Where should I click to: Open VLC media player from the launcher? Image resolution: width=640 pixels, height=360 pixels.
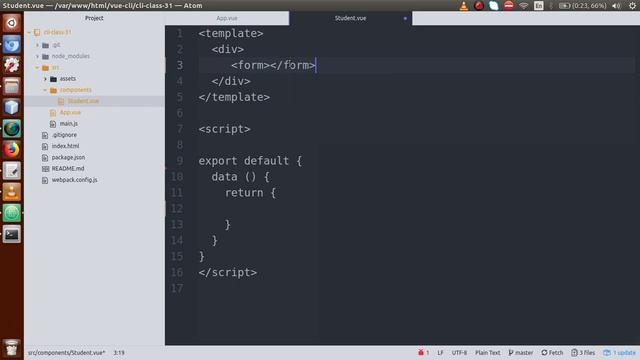(x=11, y=192)
